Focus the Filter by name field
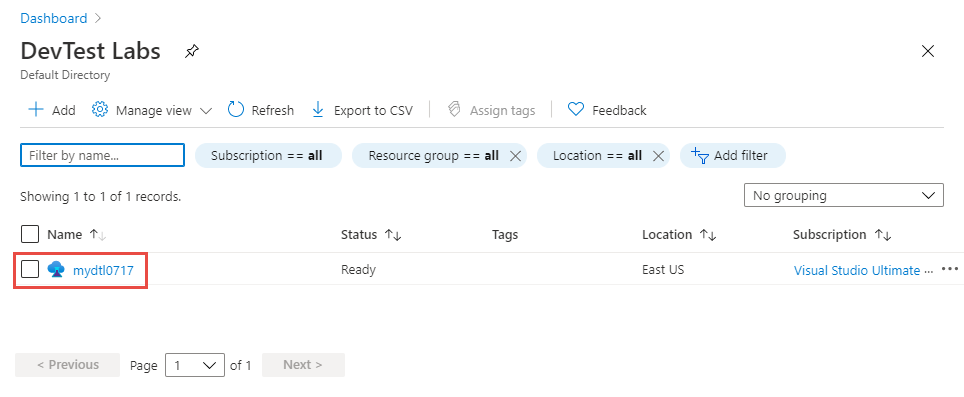964x397 pixels. click(102, 155)
